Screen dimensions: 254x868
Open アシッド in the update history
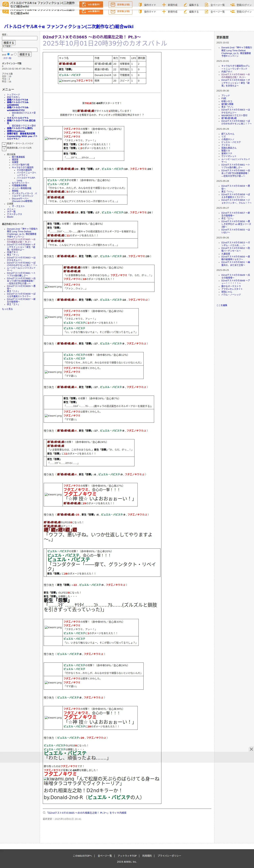pos(226,96)
